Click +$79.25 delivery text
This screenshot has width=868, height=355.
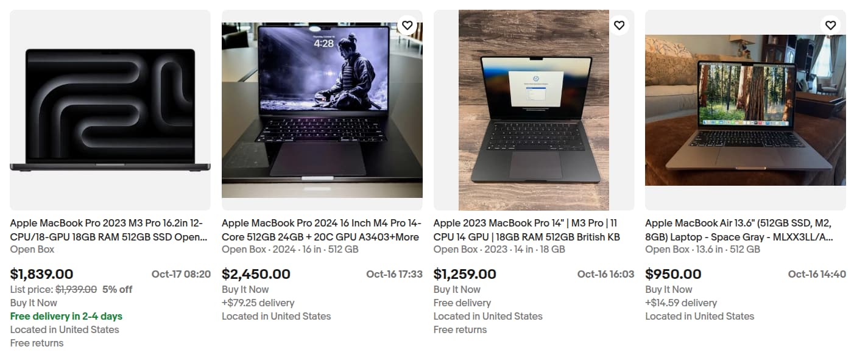[258, 303]
